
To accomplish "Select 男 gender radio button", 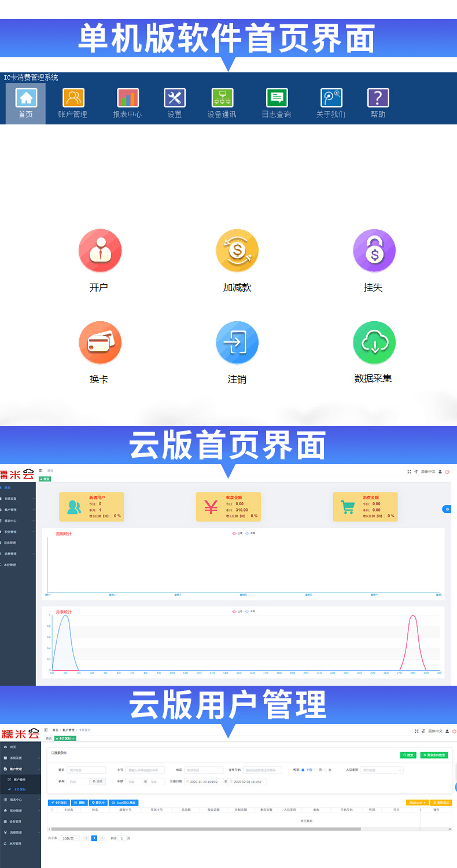I will (x=315, y=770).
